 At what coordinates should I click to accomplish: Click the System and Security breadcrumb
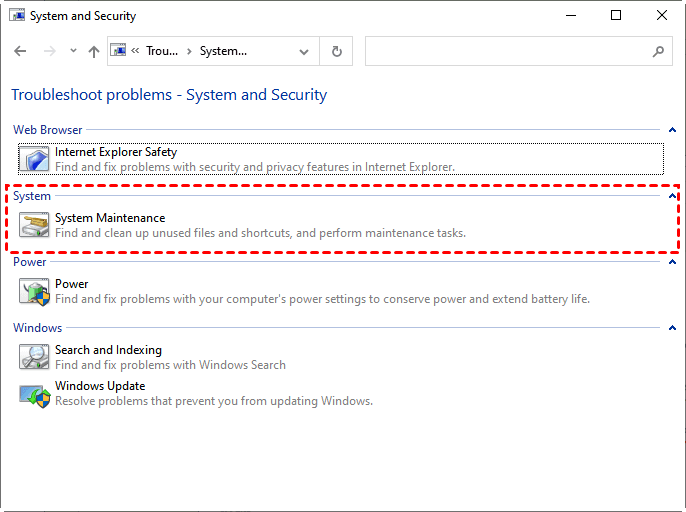point(223,51)
